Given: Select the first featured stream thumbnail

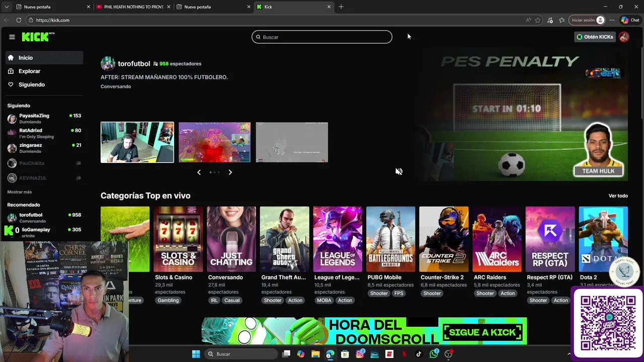Looking at the screenshot, I should (137, 142).
